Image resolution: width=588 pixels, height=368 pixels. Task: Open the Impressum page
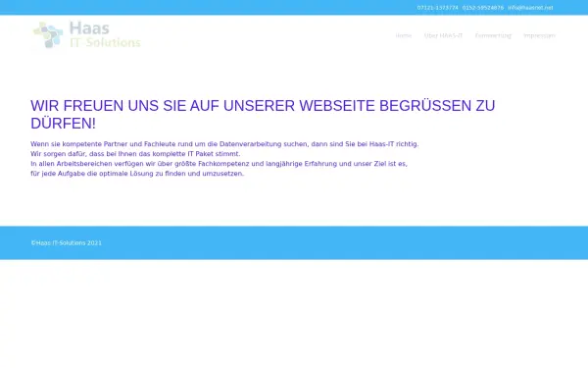tap(539, 35)
